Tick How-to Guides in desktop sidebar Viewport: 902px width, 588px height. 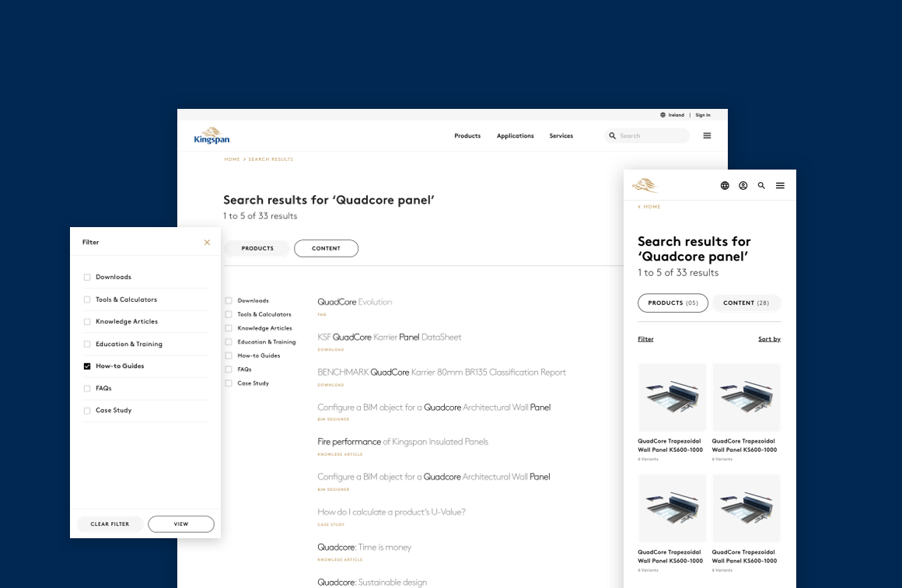point(229,355)
